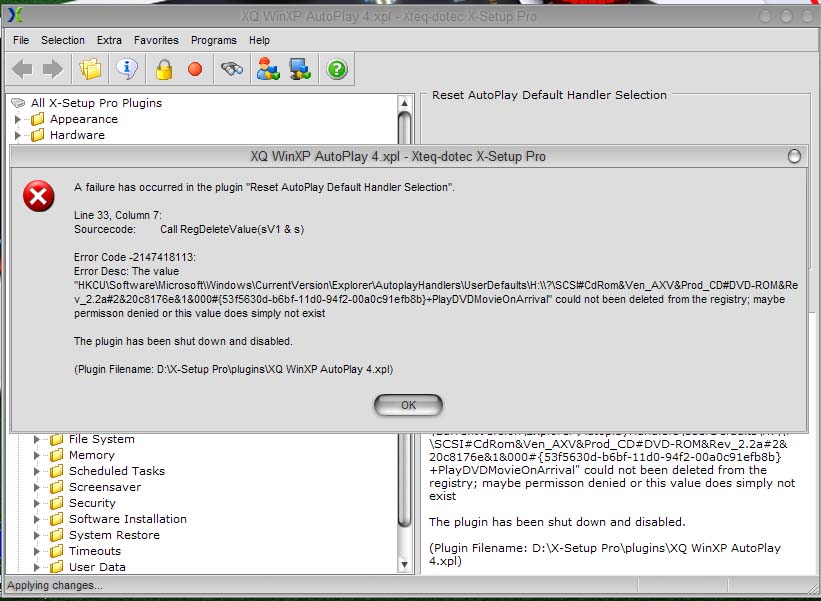Click the yellow folders toolbar icon
Image resolution: width=821 pixels, height=601 pixels.
coord(90,69)
